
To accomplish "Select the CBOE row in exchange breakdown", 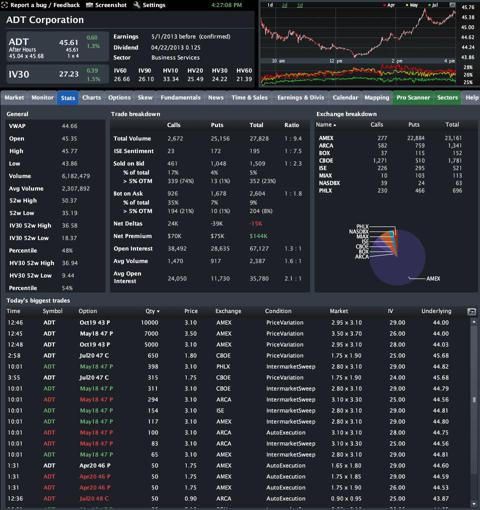I will pyautogui.click(x=390, y=161).
